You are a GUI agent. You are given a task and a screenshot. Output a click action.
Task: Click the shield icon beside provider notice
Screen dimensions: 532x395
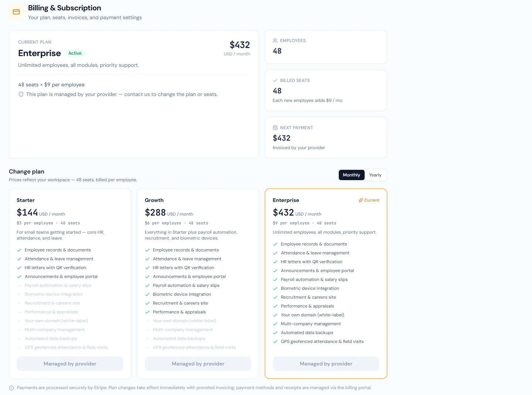click(21, 95)
